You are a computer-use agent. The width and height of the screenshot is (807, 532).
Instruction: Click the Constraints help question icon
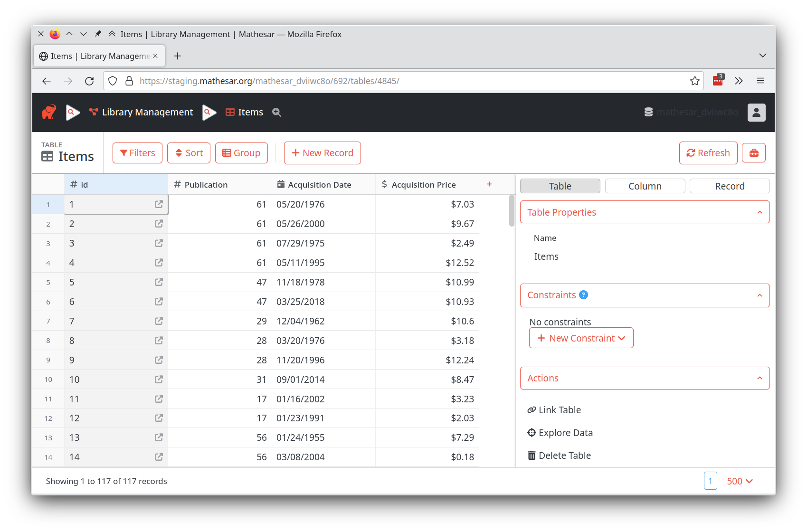coord(583,294)
